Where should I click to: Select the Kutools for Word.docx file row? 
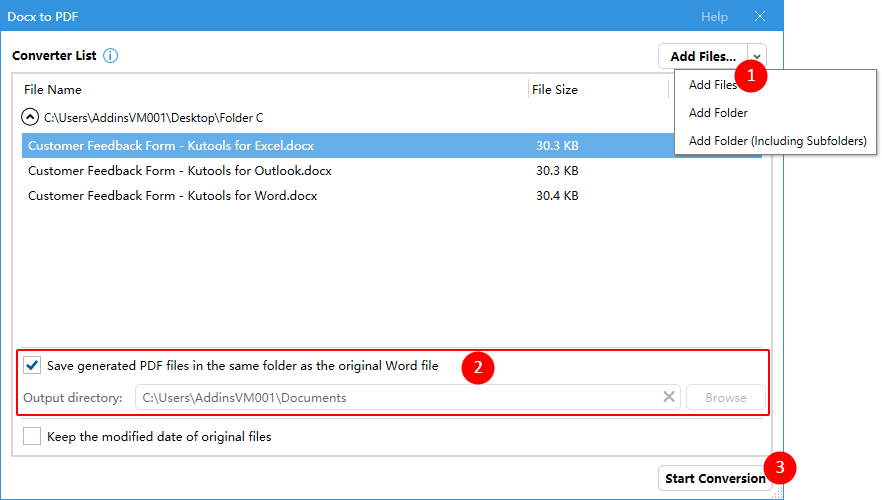(x=172, y=196)
